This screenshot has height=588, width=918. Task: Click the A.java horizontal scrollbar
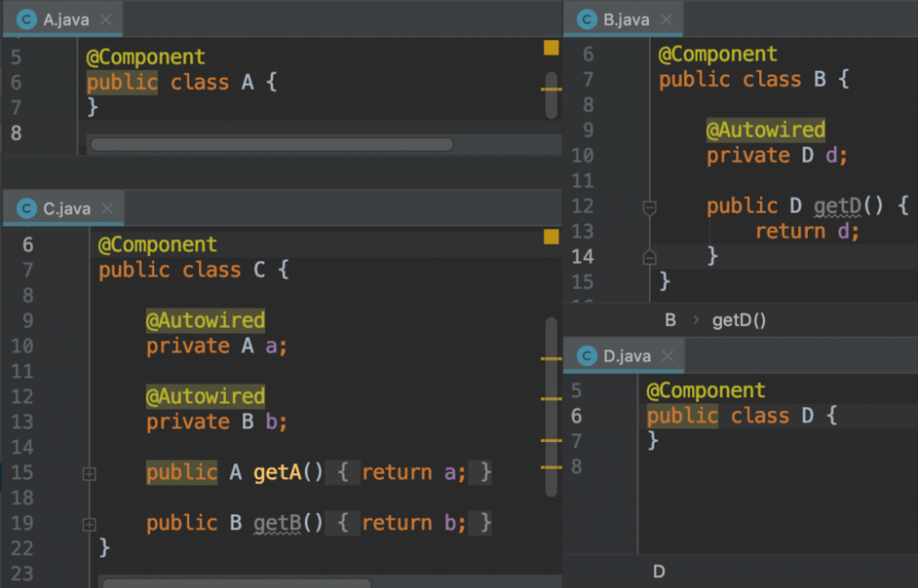pyautogui.click(x=271, y=144)
